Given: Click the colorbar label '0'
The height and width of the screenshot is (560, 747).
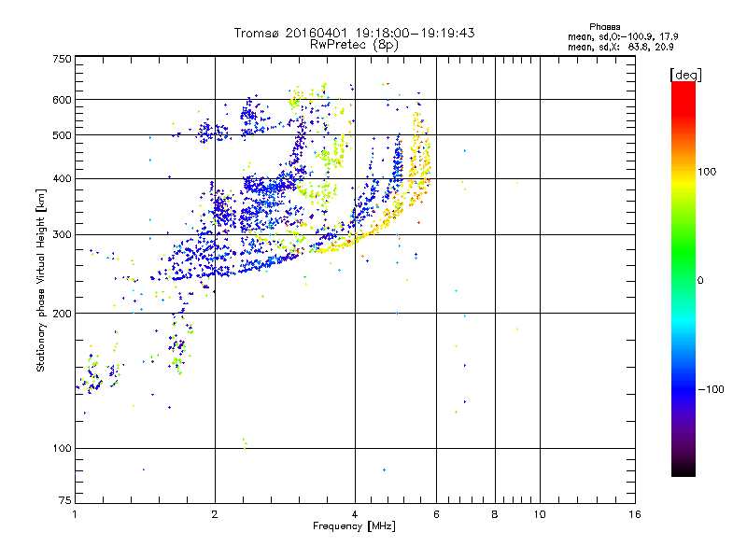Looking at the screenshot, I should tap(700, 281).
